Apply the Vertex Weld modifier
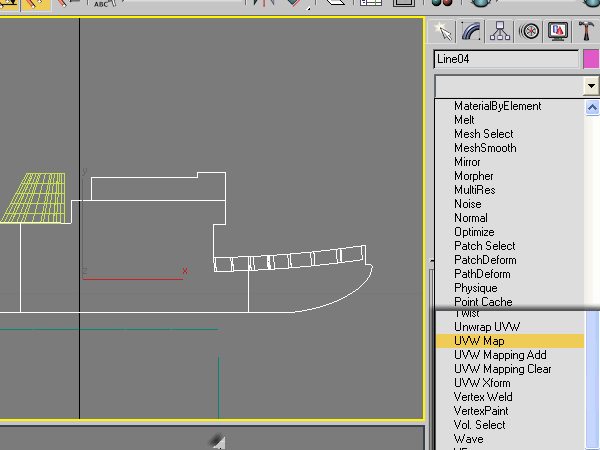The height and width of the screenshot is (450, 600). pos(483,397)
